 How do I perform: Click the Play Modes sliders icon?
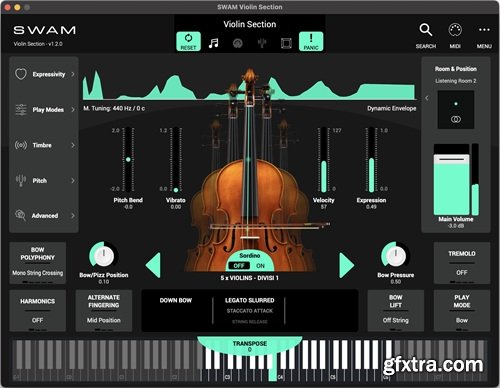click(21, 110)
